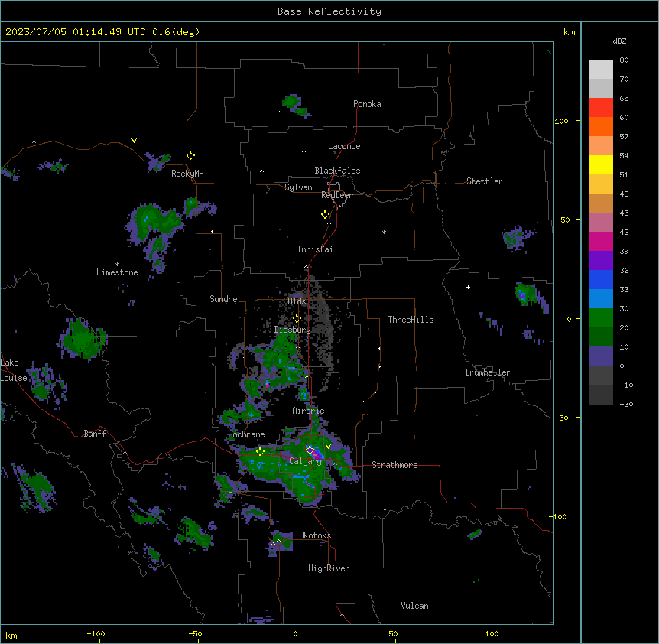Click the dBZ legend heading
The height and width of the screenshot is (644, 659).
[619, 41]
